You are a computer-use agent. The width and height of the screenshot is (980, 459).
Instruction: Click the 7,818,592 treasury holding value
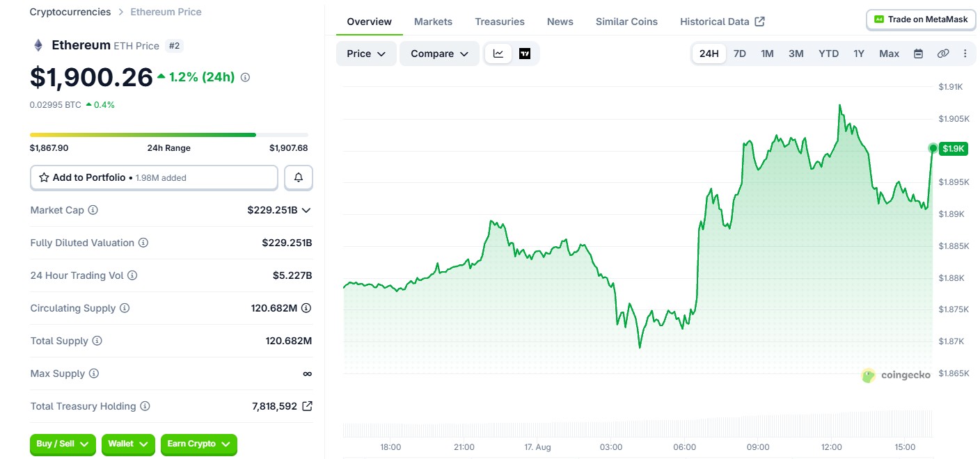click(x=274, y=406)
